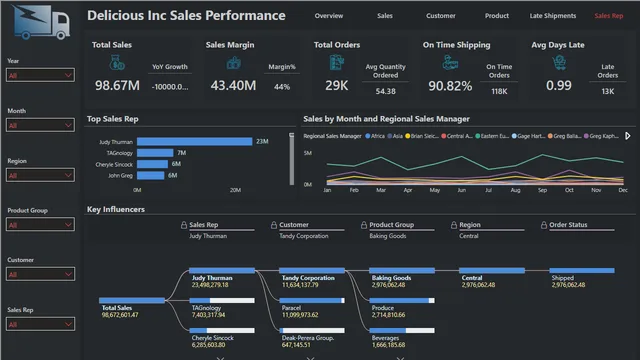Image resolution: width=640 pixels, height=360 pixels.
Task: Click the 90.82% on time shipping value
Action: pos(450,86)
